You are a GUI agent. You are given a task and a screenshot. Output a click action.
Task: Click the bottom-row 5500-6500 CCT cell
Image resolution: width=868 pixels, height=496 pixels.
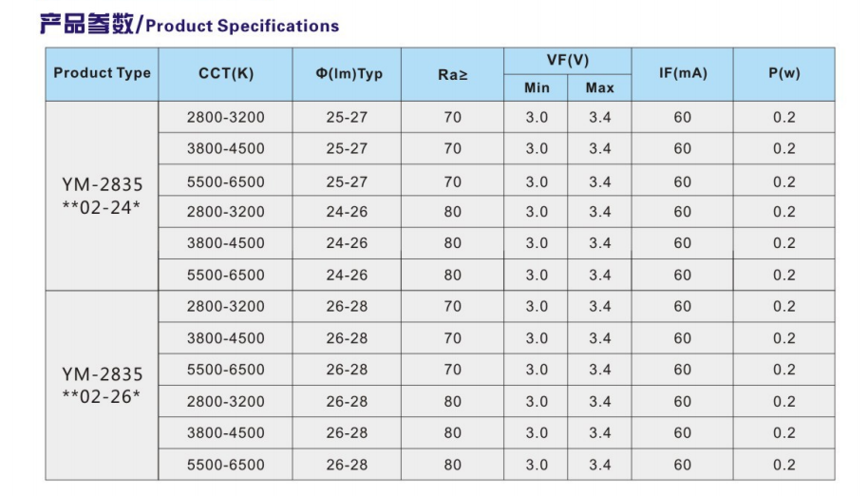point(226,465)
